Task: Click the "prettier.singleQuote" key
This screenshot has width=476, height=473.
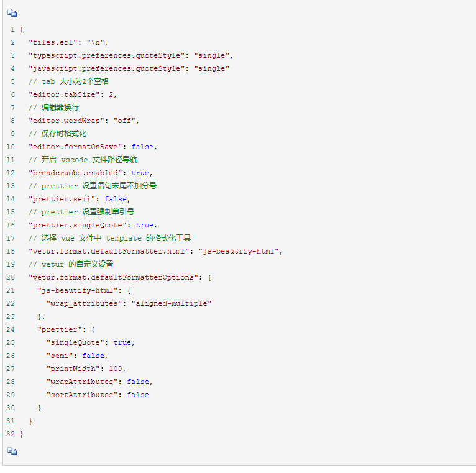Action: pyautogui.click(x=78, y=225)
